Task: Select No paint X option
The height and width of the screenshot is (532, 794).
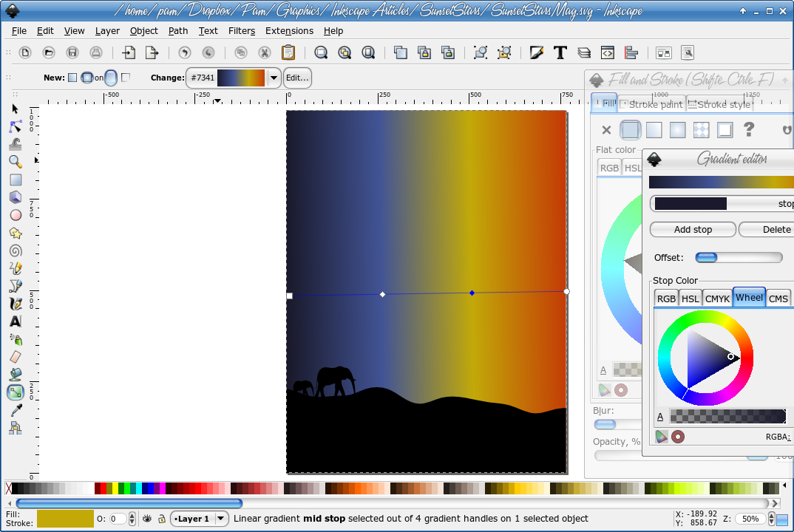Action: pyautogui.click(x=606, y=130)
